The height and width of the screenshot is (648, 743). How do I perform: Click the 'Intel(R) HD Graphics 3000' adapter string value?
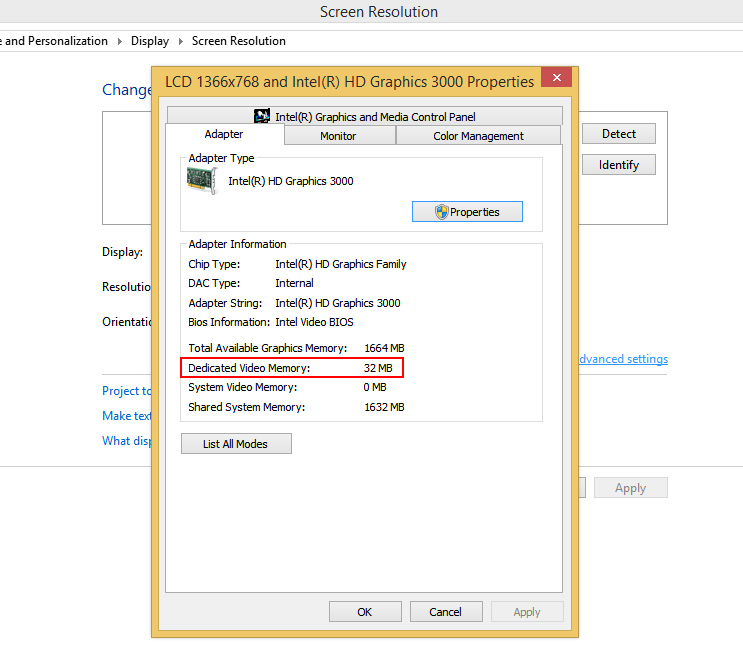coord(338,303)
